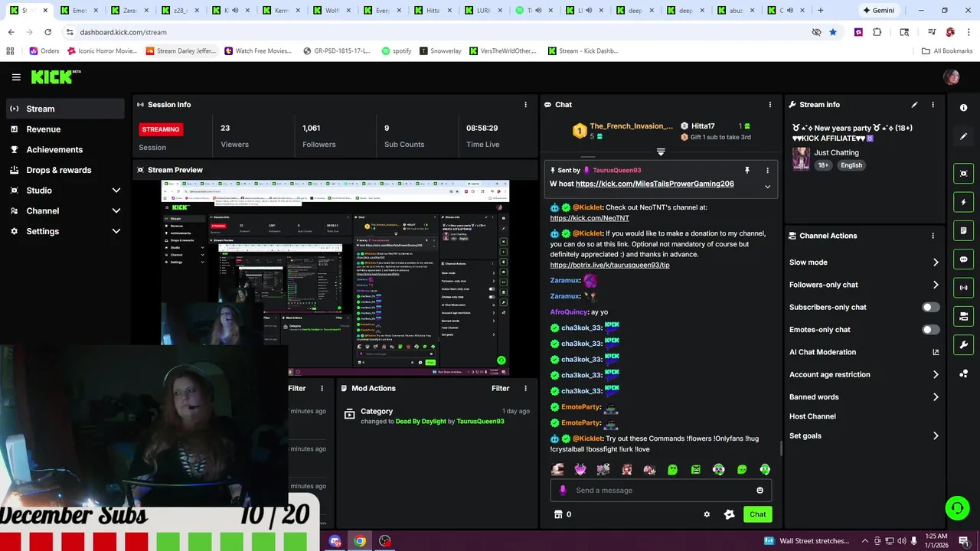Screen dimensions: 980x551
Task: Open Account age restriction options arrow
Action: 936,375
